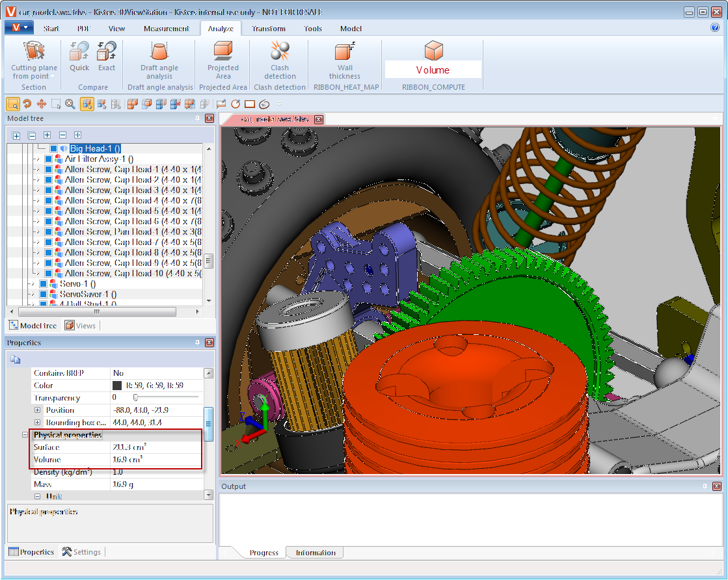Image resolution: width=728 pixels, height=580 pixels.
Task: Toggle checkbox of Allen Screw, Cap Head-10
Action: pos(48,273)
